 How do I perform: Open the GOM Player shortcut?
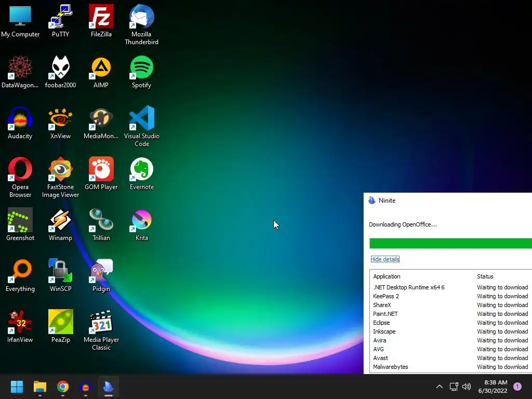pos(101,174)
